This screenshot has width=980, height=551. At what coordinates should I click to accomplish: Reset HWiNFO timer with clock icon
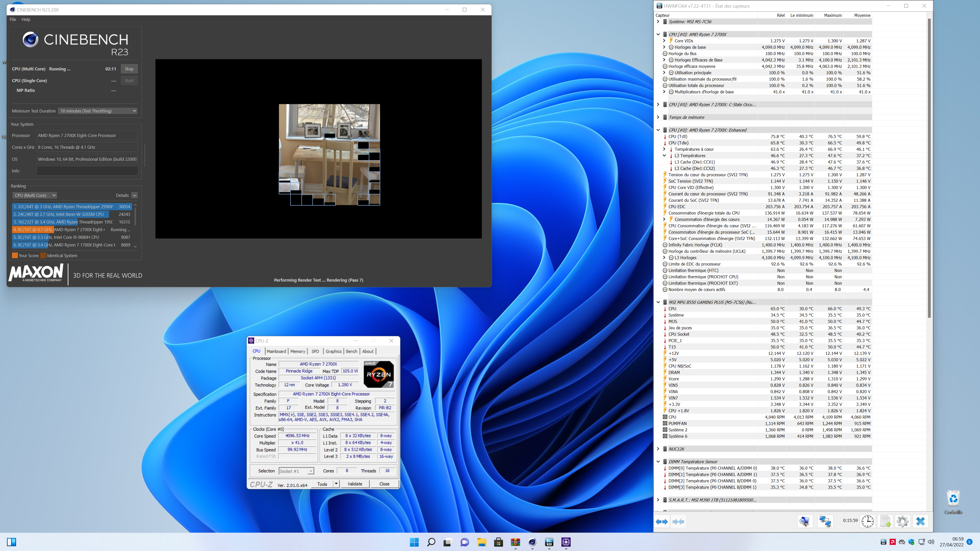tap(867, 521)
